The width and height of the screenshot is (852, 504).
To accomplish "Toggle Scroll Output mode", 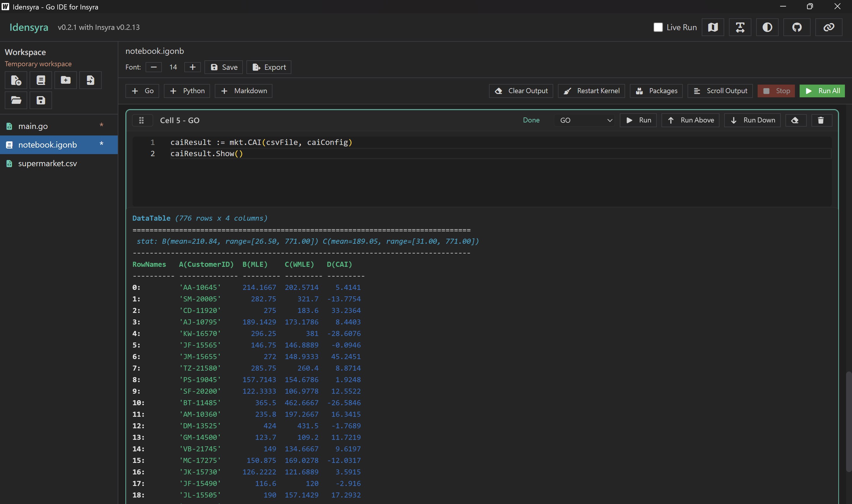I will coord(720,91).
